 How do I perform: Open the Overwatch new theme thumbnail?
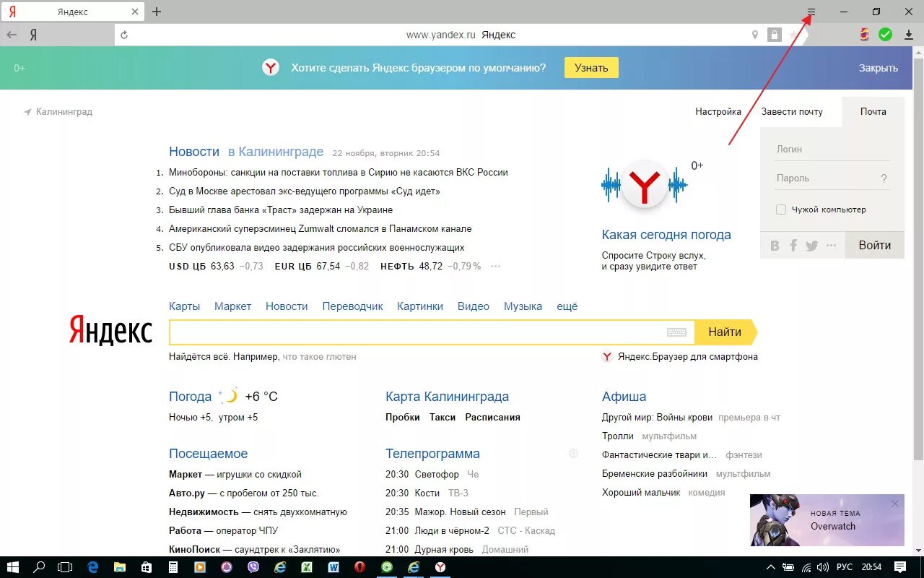[x=827, y=520]
